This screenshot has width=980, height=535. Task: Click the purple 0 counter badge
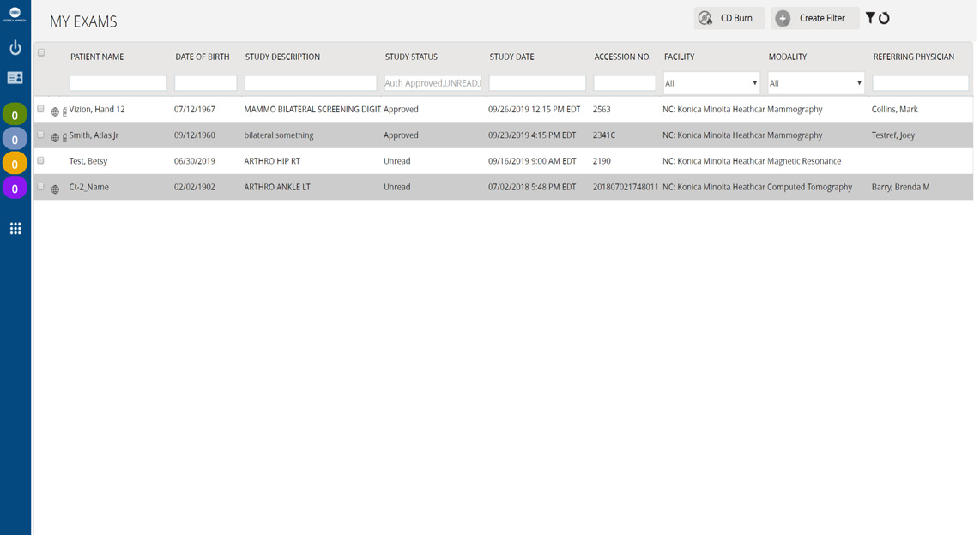(15, 188)
